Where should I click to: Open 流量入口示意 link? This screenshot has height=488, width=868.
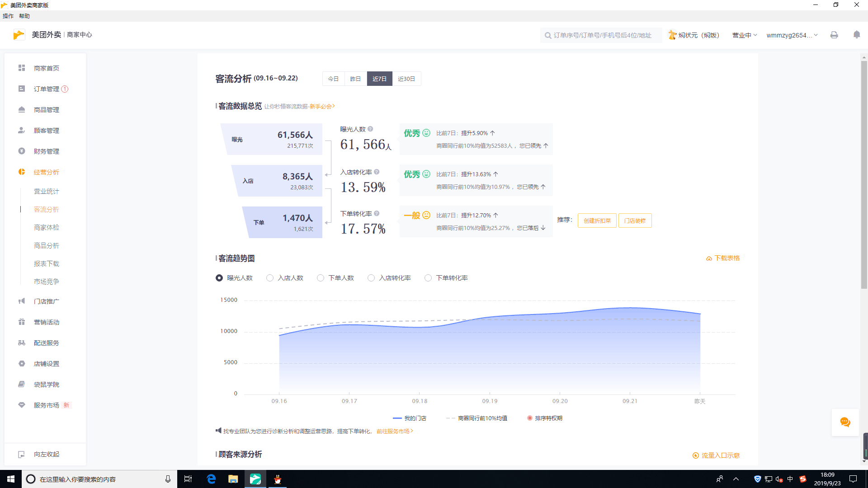coord(716,455)
